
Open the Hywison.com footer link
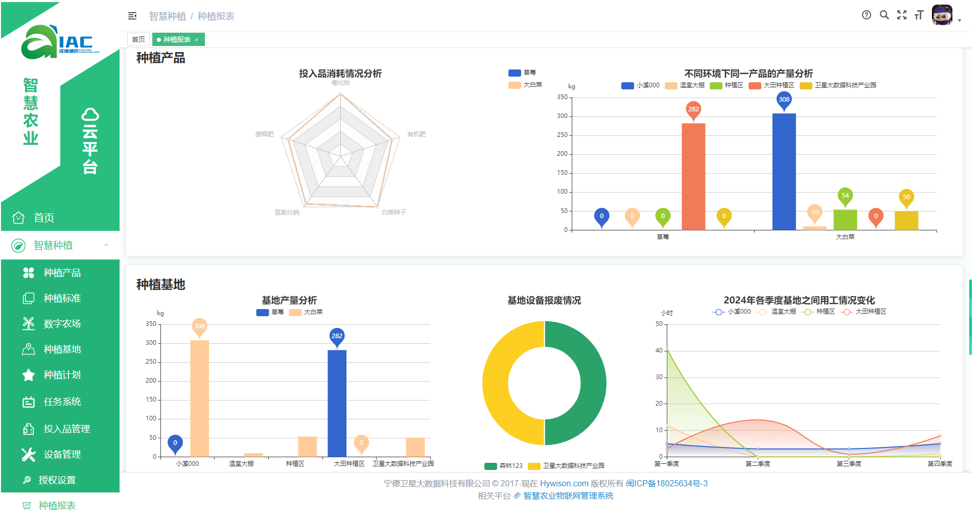point(564,483)
